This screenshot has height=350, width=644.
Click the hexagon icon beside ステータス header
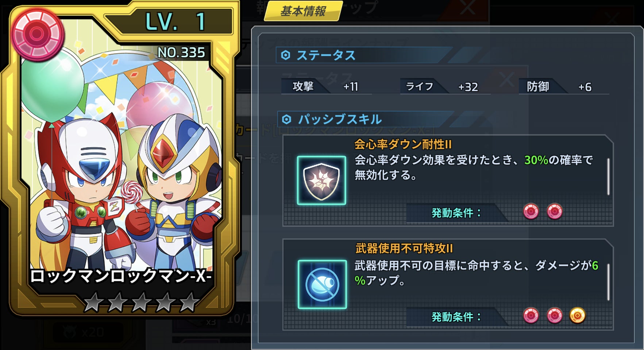[286, 55]
